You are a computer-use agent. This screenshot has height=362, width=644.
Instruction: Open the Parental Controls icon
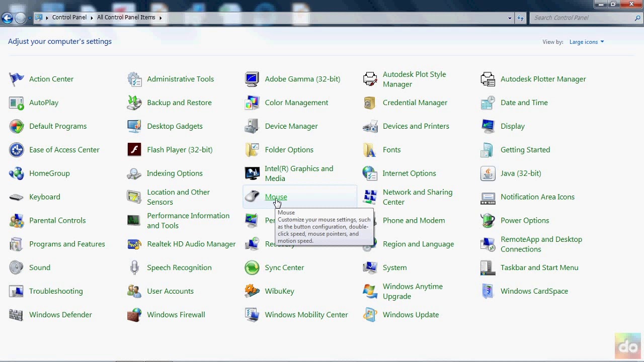pyautogui.click(x=17, y=221)
